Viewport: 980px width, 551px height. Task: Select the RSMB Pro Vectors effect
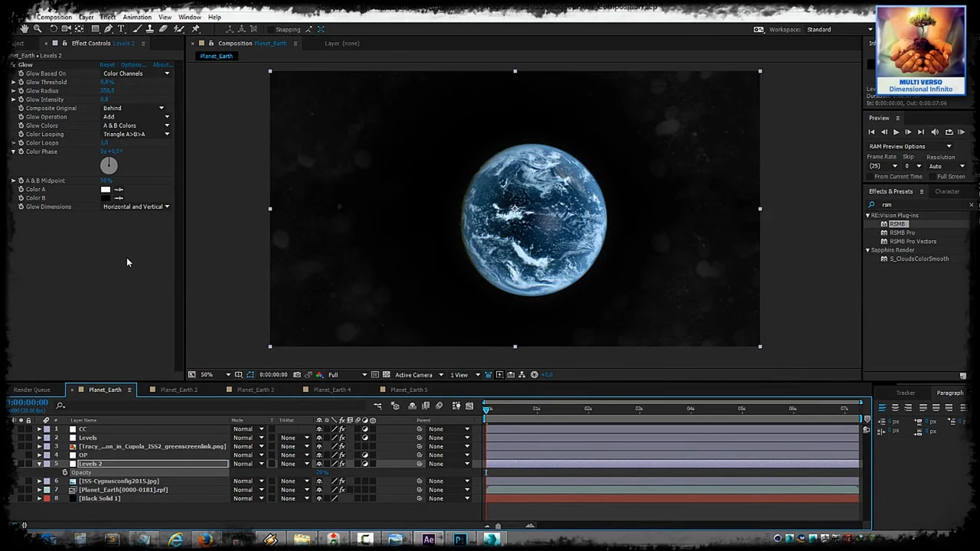coord(913,241)
